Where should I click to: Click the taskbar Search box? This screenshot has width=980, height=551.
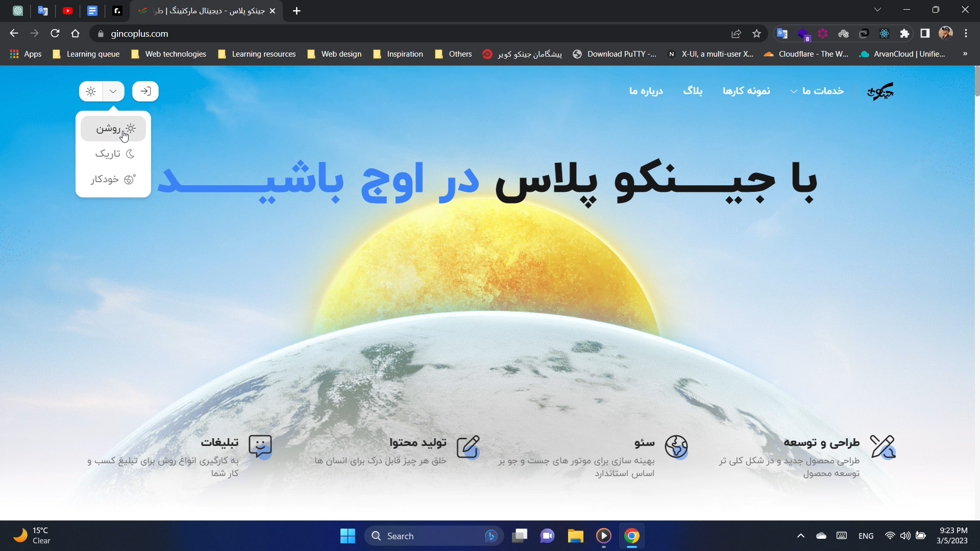coord(434,536)
